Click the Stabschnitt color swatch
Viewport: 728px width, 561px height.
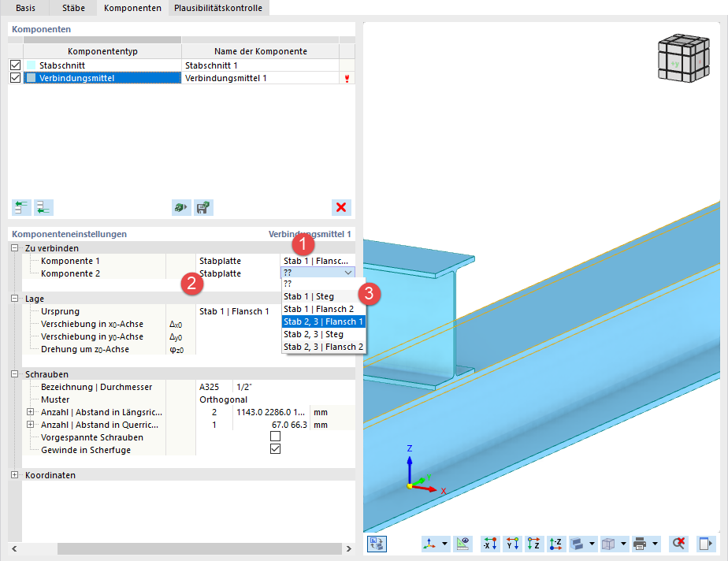tap(31, 65)
